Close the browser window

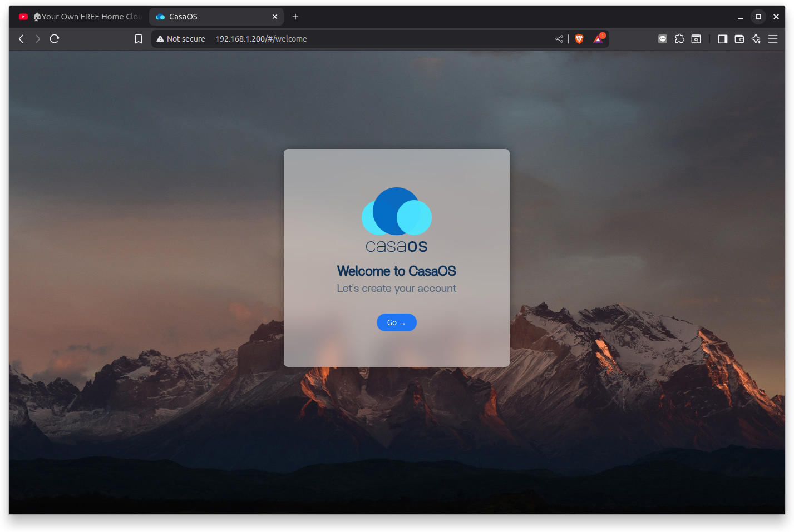coord(776,17)
